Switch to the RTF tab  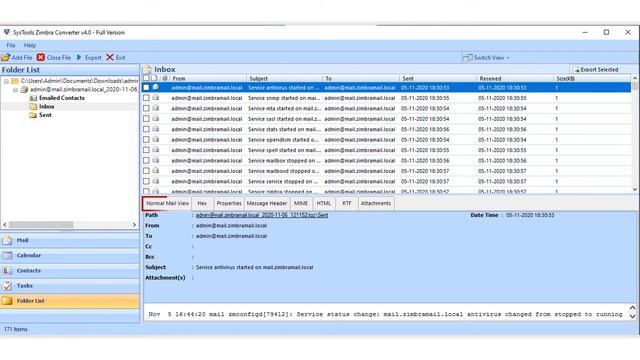point(347,203)
